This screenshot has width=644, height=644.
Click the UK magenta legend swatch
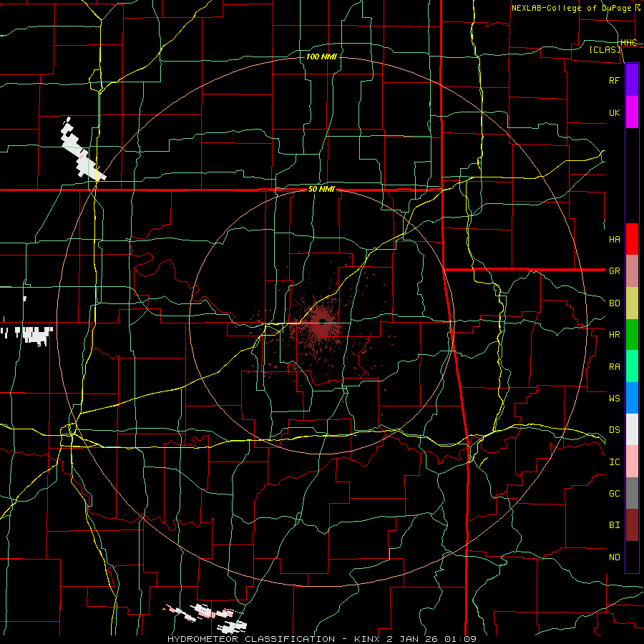pos(632,112)
